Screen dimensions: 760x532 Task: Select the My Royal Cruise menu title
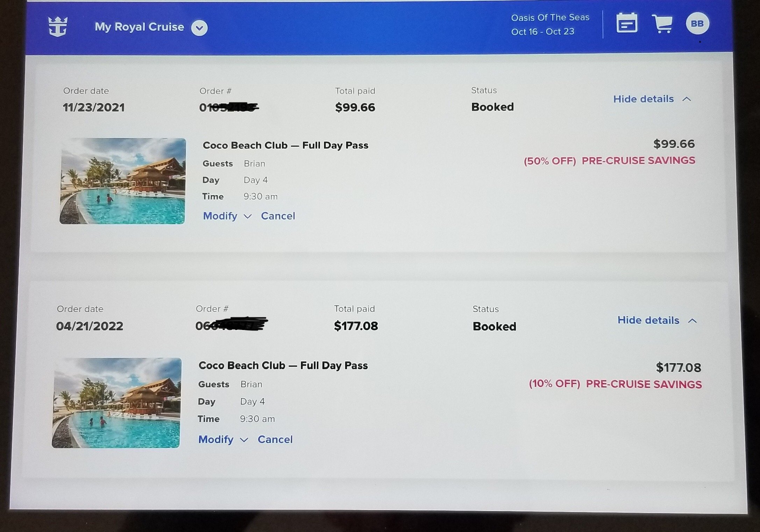click(x=139, y=27)
